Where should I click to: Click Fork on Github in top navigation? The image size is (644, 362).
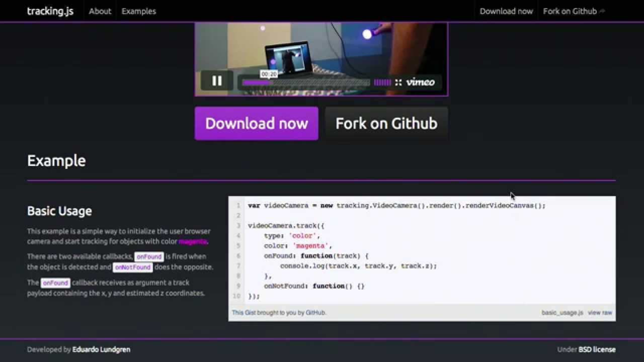point(570,11)
